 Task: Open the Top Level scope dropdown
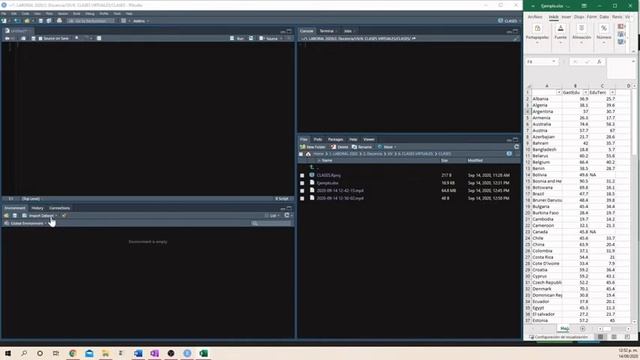(32, 199)
